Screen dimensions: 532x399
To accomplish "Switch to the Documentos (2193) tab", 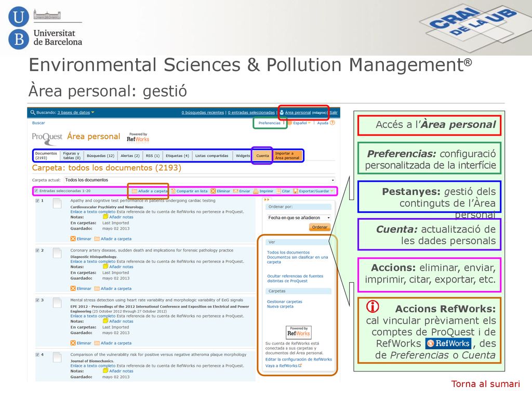I will pos(46,156).
